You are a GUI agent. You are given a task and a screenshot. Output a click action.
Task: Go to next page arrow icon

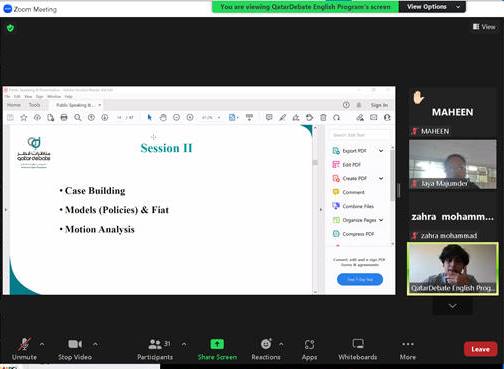pyautogui.click(x=105, y=117)
